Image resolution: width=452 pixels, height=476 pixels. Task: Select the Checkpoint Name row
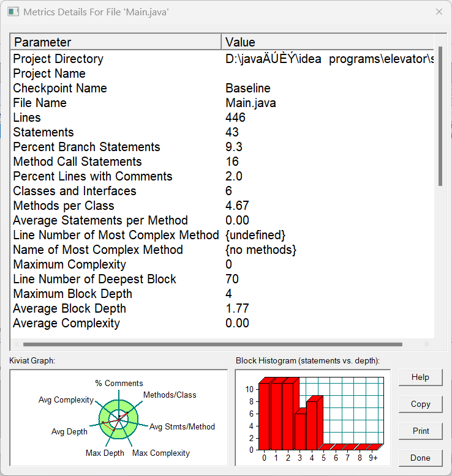tap(222, 88)
